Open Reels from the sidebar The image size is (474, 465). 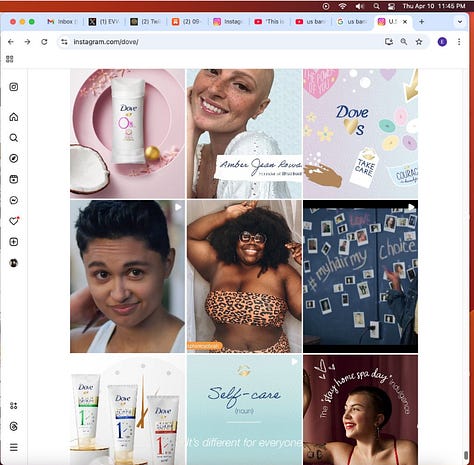[x=14, y=179]
